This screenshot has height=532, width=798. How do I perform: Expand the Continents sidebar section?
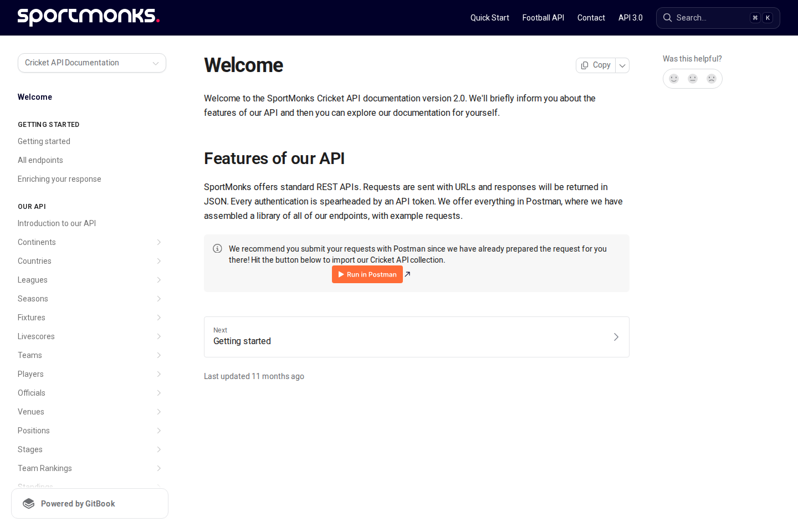tap(159, 242)
